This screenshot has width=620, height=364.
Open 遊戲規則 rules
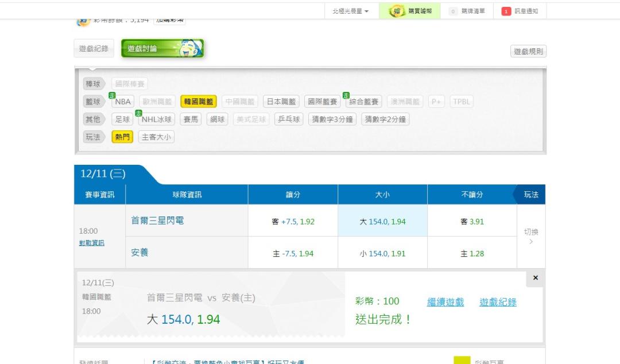pos(528,51)
